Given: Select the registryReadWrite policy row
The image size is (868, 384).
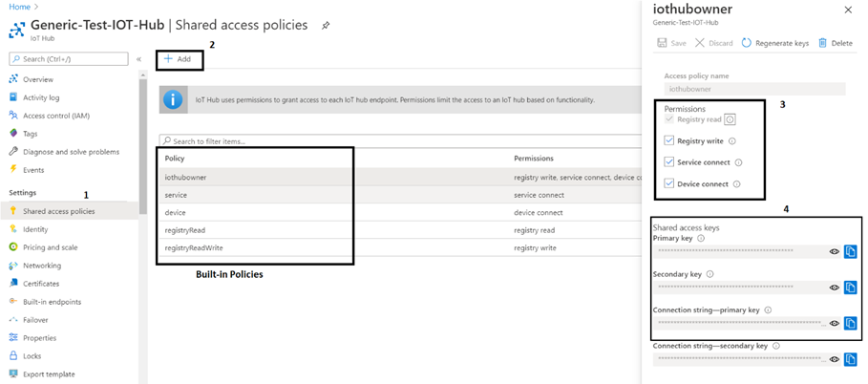Looking at the screenshot, I should pos(185,248).
